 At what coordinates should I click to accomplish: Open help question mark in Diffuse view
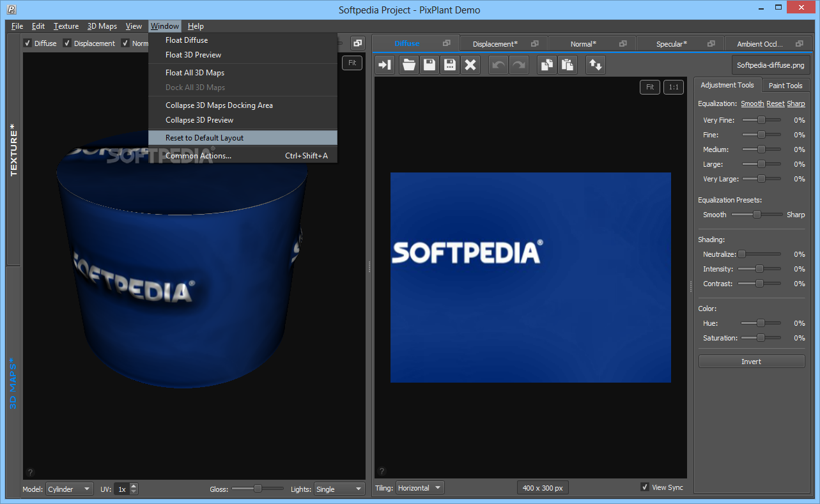[382, 471]
